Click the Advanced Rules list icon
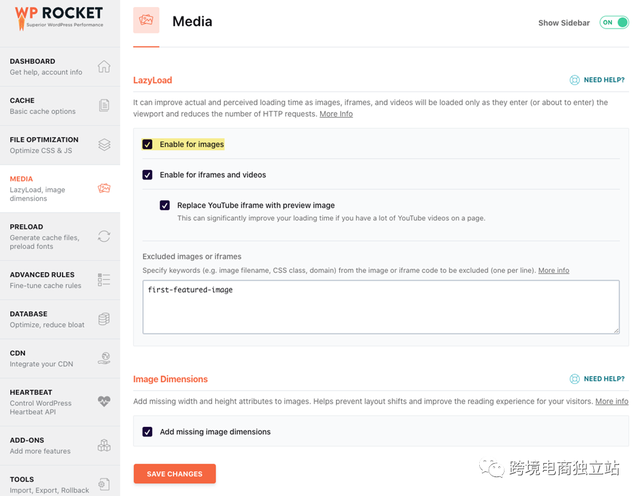Viewport: 640px width, 496px height. coord(104,280)
